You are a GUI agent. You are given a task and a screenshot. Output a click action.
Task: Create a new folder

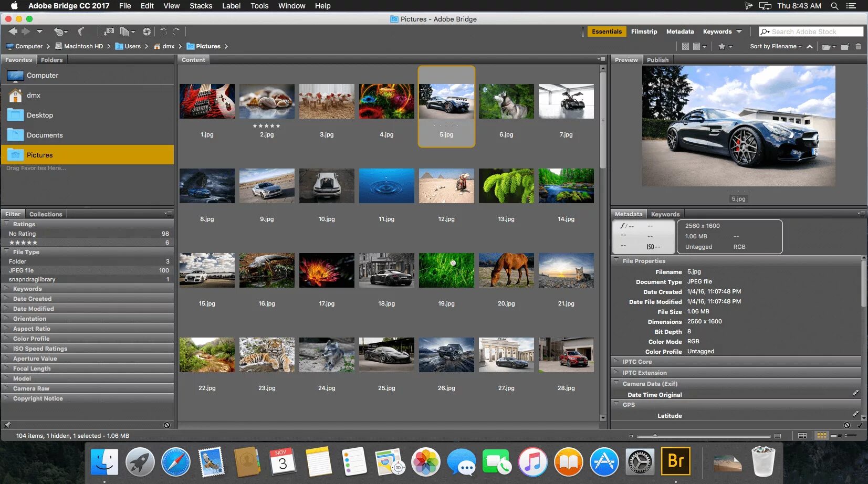845,46
